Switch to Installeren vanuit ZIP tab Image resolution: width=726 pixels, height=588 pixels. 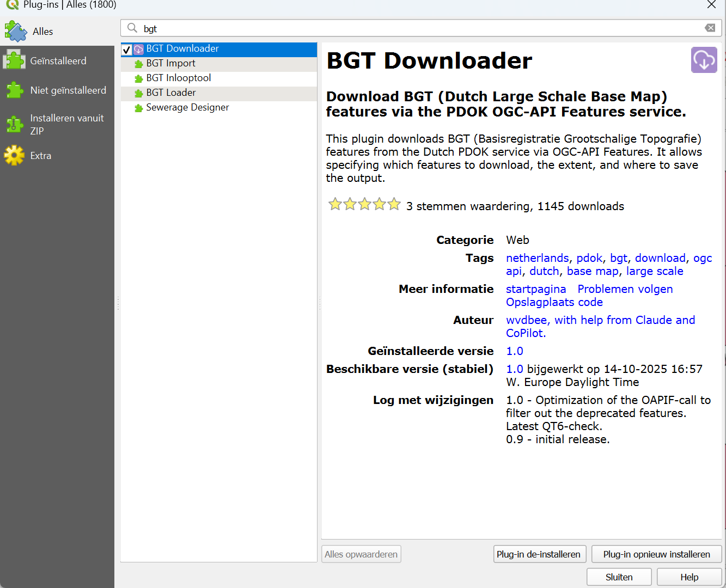[x=66, y=124]
